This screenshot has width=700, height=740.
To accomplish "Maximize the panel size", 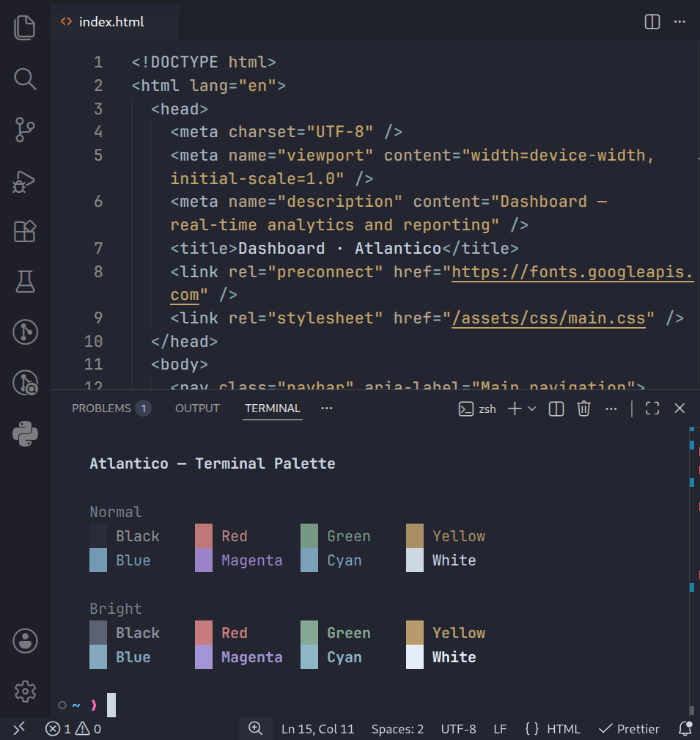I will [652, 409].
